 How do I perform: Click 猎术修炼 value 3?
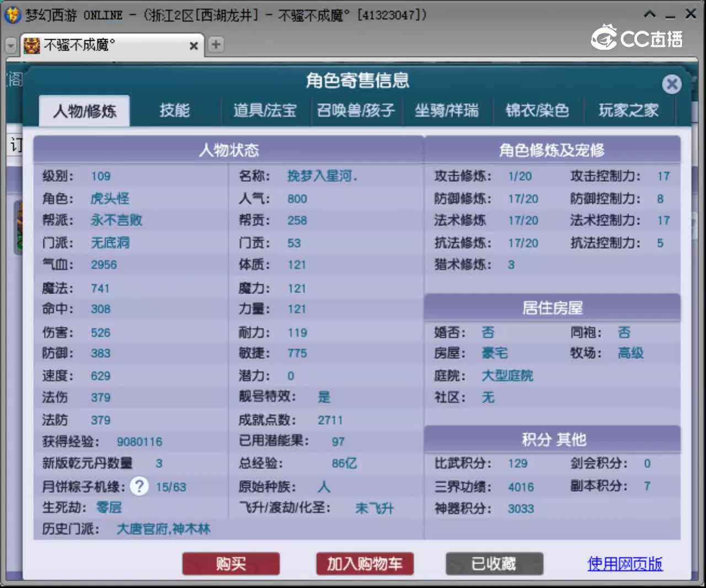point(511,265)
